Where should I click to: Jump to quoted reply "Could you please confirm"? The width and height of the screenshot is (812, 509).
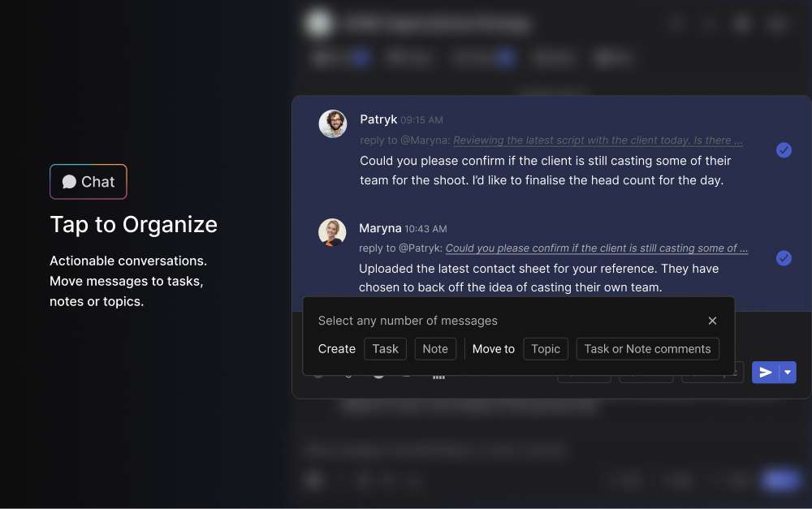[x=597, y=248]
